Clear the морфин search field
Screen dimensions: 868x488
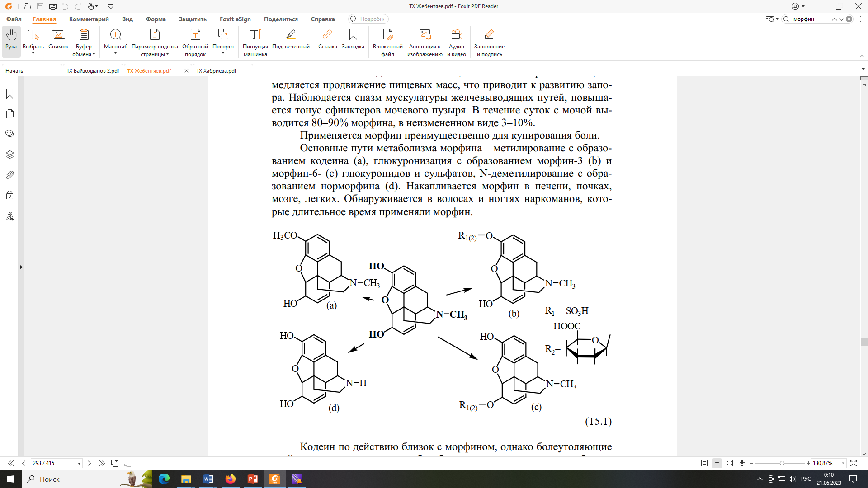point(849,19)
